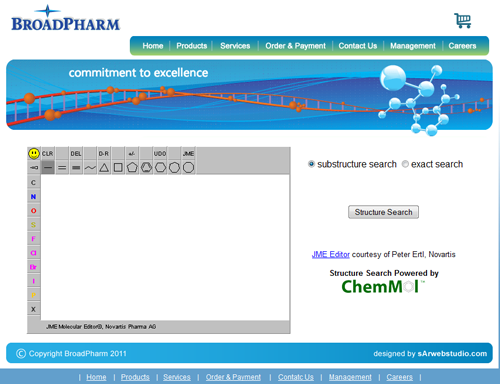Select the triangle ring tool
The height and width of the screenshot is (384, 500).
(104, 167)
